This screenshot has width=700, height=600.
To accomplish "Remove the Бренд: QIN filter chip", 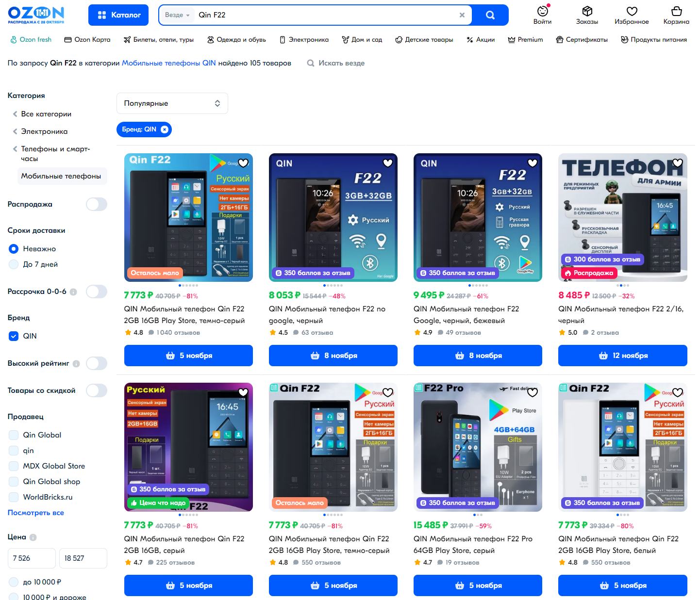I will (165, 130).
